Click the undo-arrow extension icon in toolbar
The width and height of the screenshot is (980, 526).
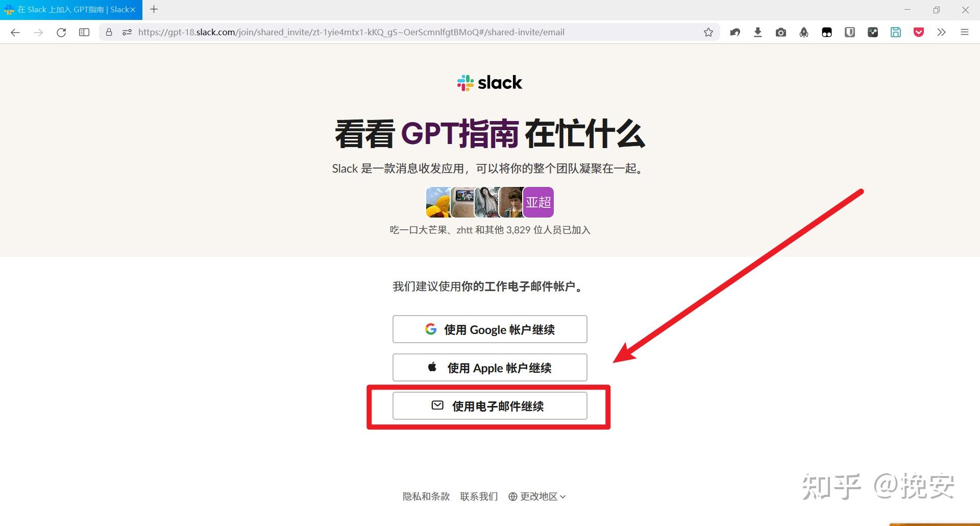735,32
